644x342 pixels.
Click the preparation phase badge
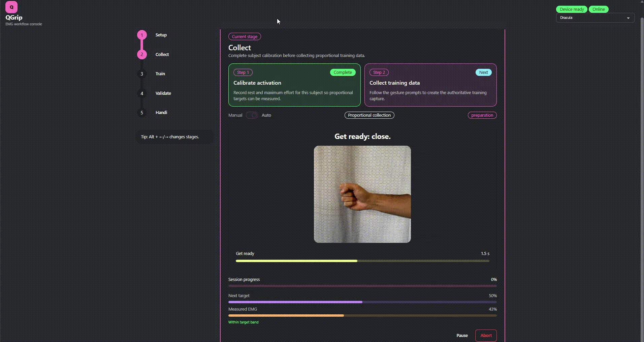click(x=482, y=115)
